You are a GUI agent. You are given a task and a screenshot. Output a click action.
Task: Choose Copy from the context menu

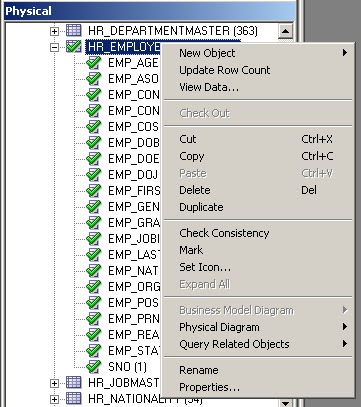258,156
